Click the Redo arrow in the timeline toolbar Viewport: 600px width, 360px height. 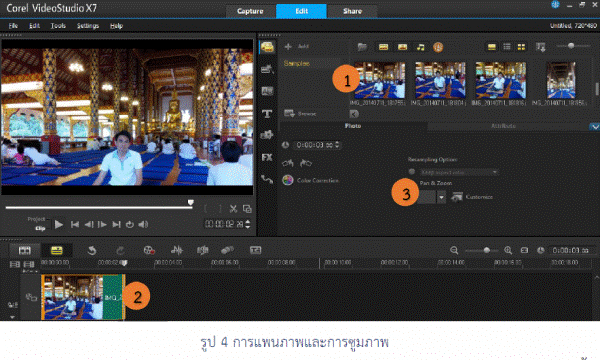(x=120, y=250)
